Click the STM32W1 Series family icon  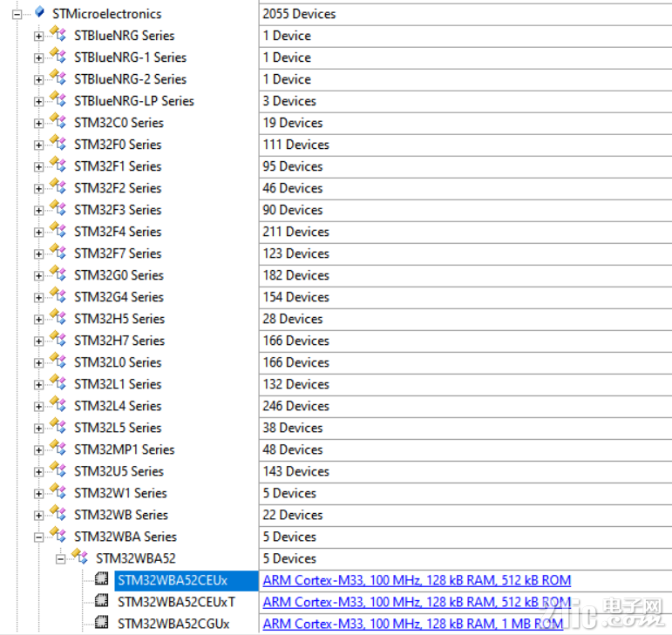[x=58, y=491]
